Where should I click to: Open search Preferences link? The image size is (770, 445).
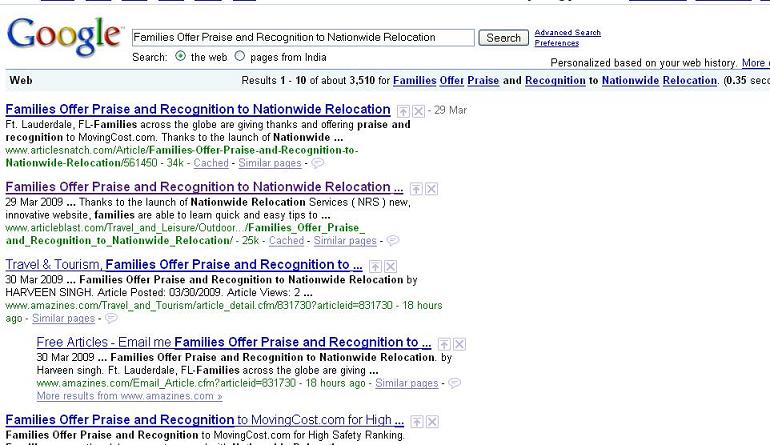click(557, 43)
